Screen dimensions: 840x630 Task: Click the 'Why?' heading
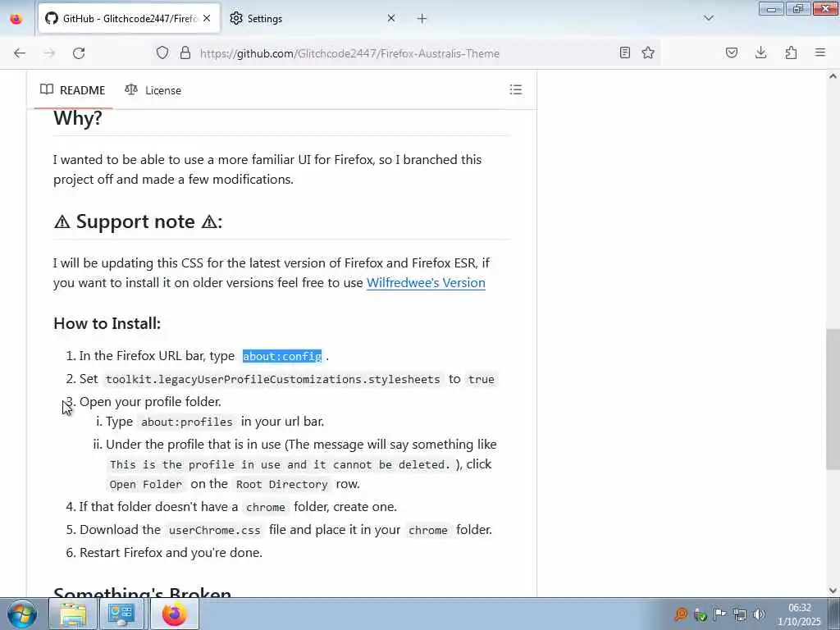tap(78, 118)
